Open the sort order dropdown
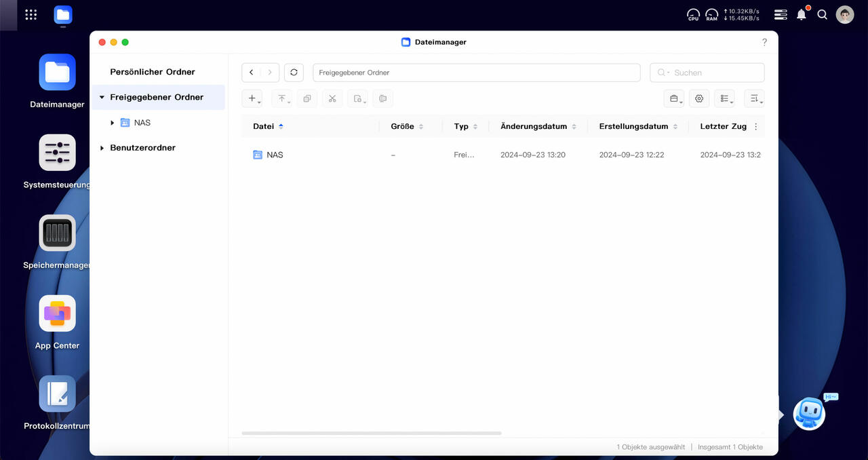This screenshot has width=868, height=460. coord(754,98)
